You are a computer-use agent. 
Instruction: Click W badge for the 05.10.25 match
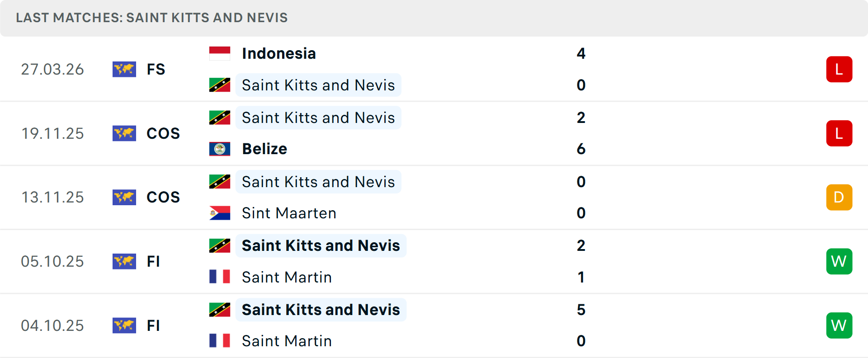pyautogui.click(x=839, y=261)
